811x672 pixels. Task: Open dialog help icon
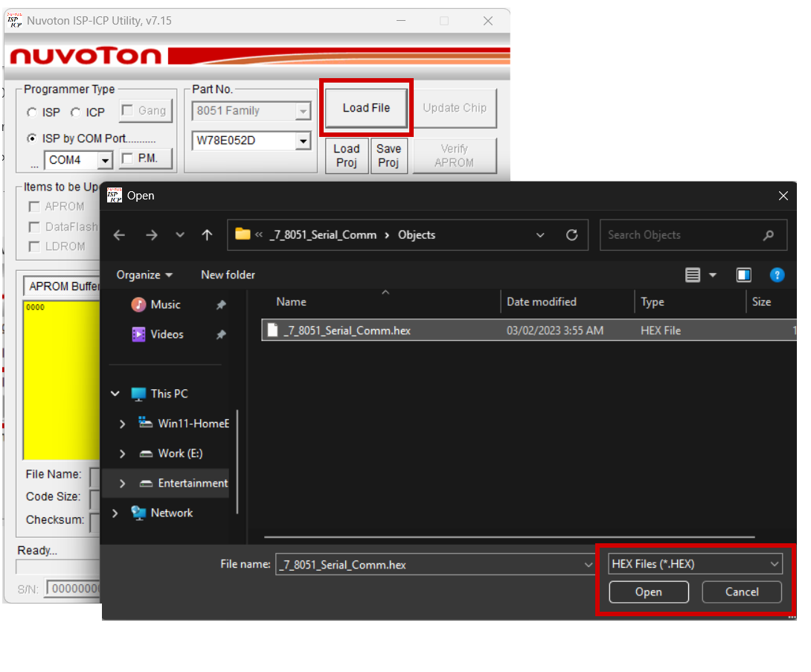click(x=777, y=275)
